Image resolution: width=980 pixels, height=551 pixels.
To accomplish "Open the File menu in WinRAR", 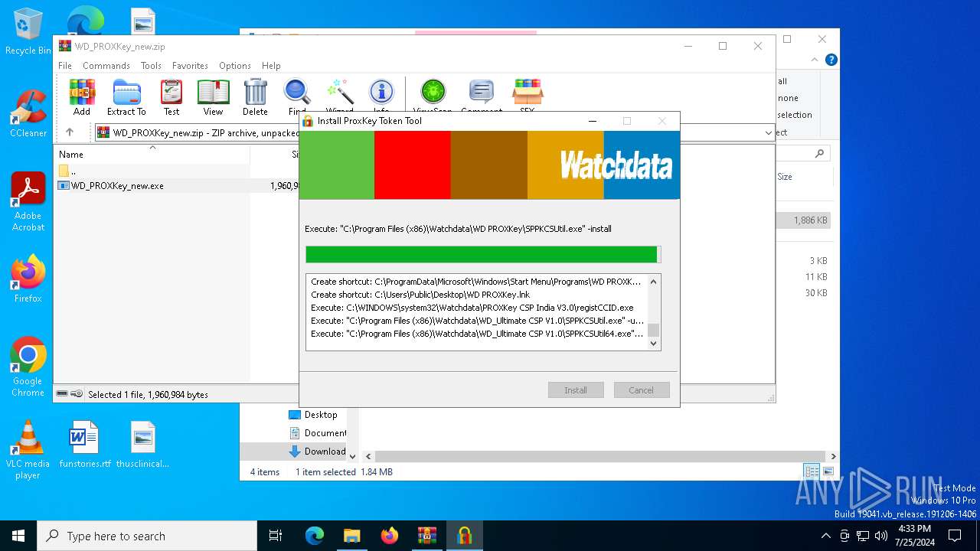I will coord(65,66).
